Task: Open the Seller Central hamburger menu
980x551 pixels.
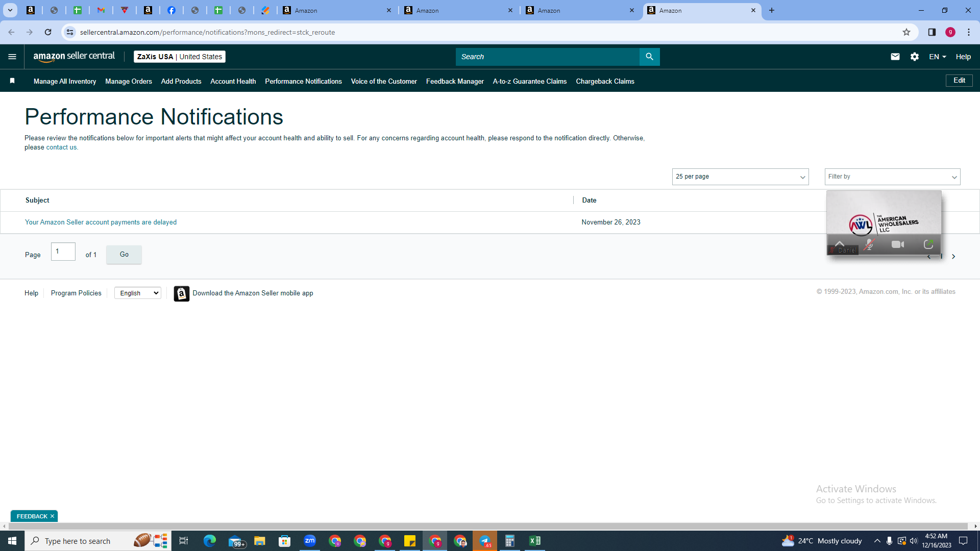Action: pos(12,57)
